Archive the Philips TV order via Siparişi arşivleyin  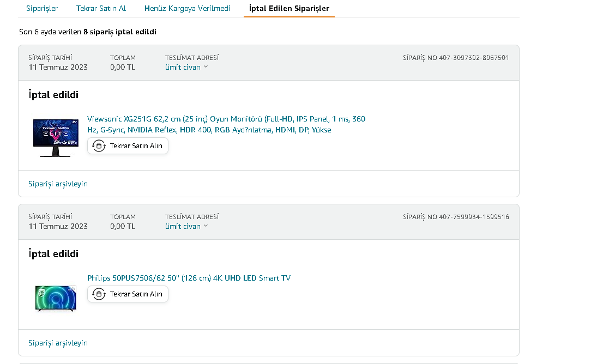coord(58,343)
